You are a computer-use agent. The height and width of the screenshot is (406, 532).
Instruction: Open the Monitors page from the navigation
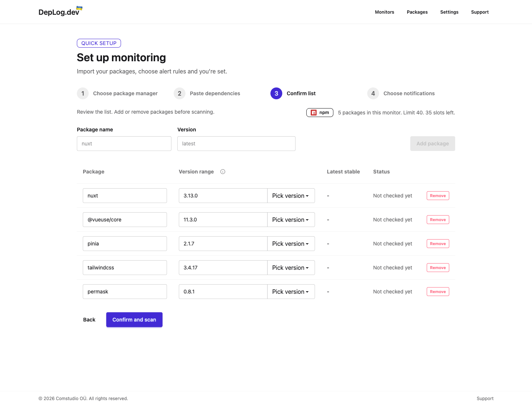point(384,12)
